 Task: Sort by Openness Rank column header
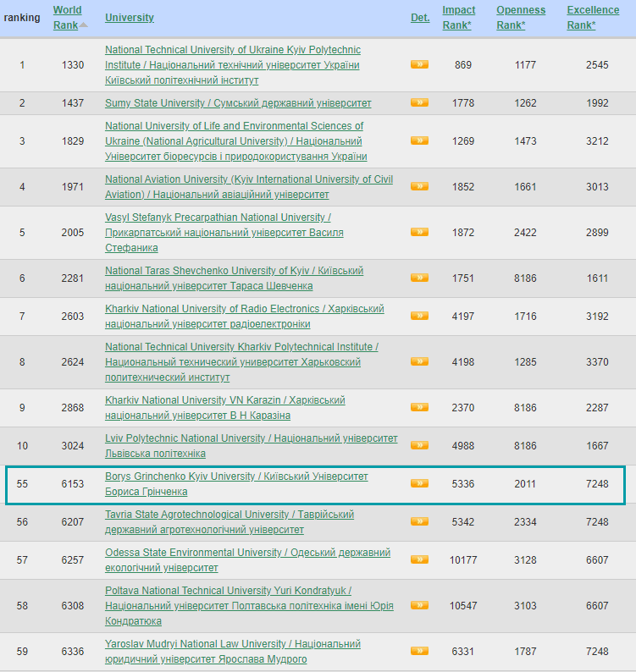[x=521, y=18]
